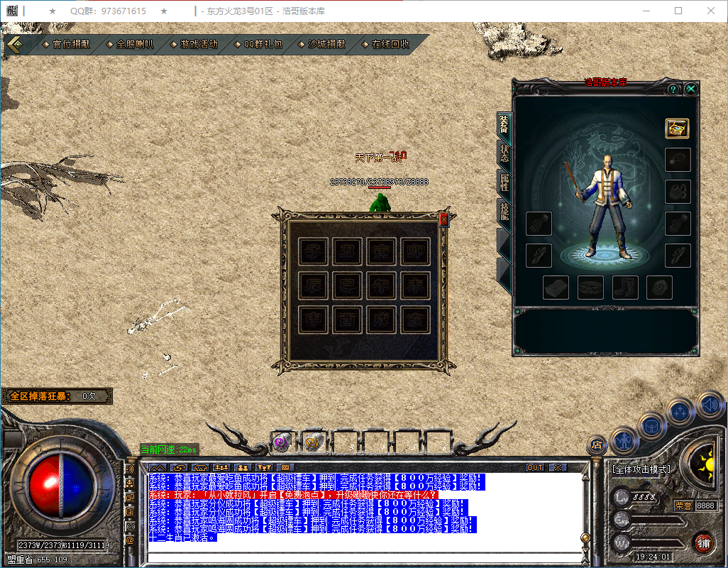The image size is (728, 568).
Task: Click the two people icon in chat toolbar
Action: pyautogui.click(x=243, y=468)
